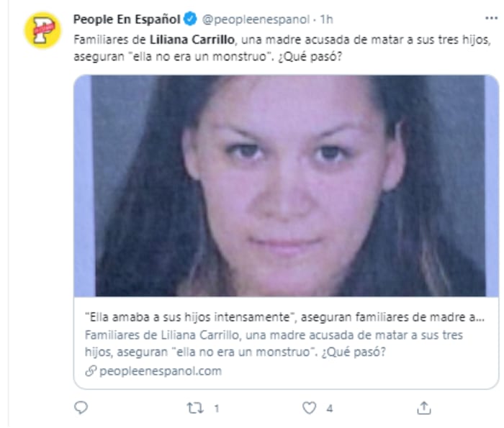Open the article preview photo

click(x=286, y=186)
